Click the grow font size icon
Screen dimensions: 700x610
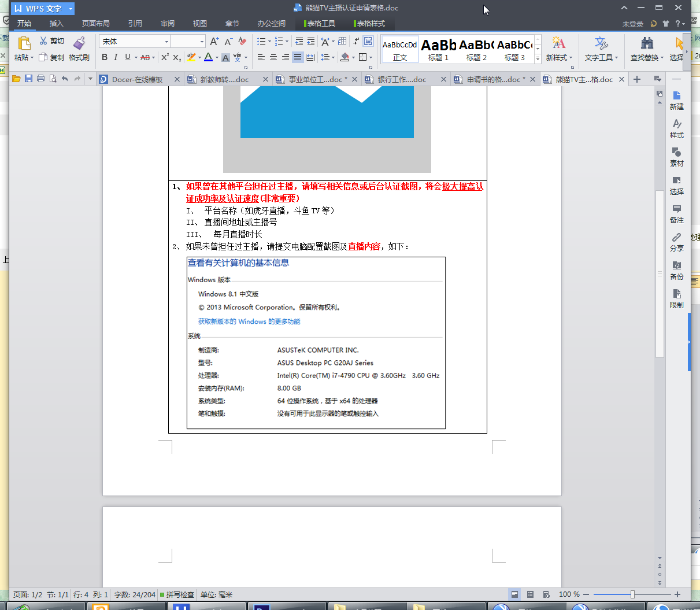click(x=214, y=41)
